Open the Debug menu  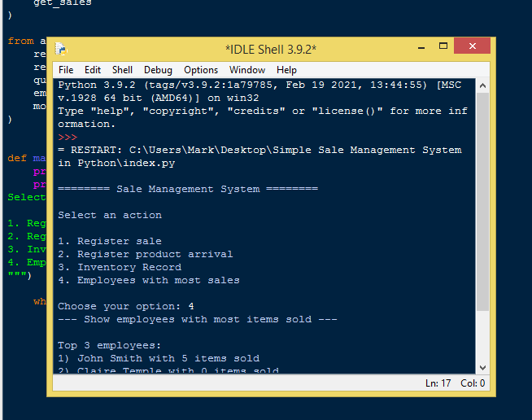[x=158, y=70]
